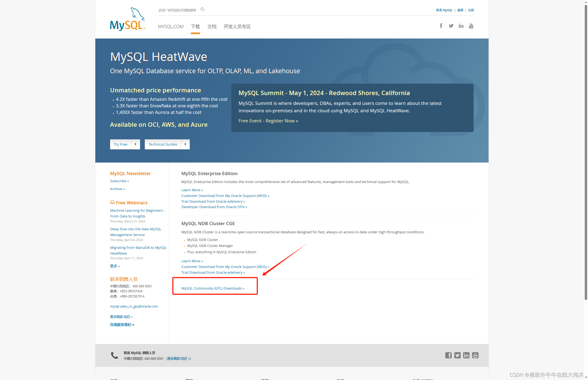Image resolution: width=588 pixels, height=380 pixels.
Task: Click the MySQL dolphin logo
Action: pos(128,19)
